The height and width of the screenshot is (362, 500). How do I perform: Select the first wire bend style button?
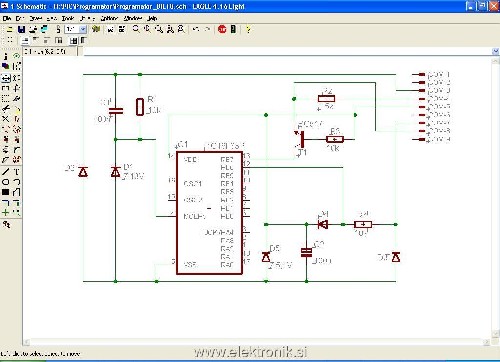coord(25,41)
